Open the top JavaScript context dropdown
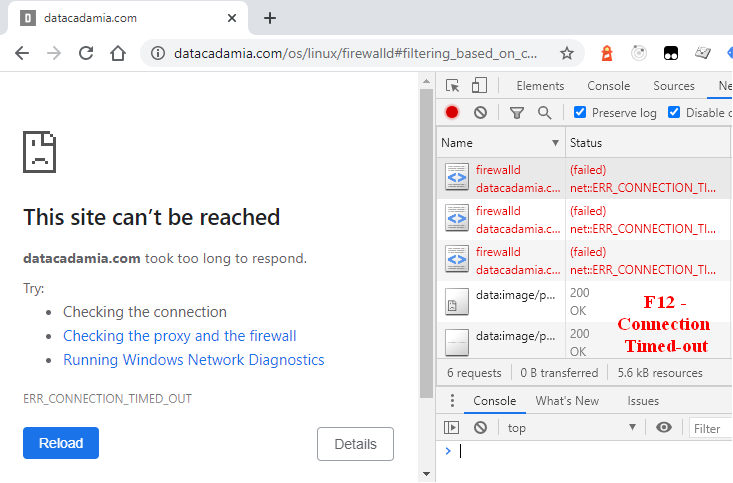 (x=571, y=428)
